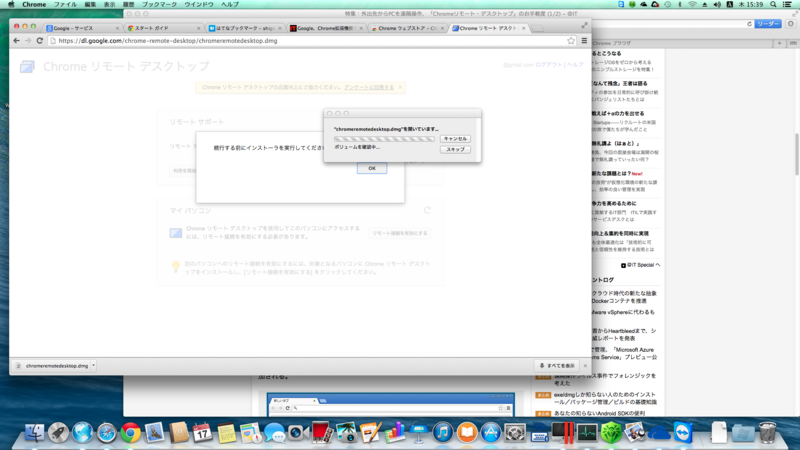This screenshot has height=450, width=800.
Task: Open the ウインドウ menu
Action: coord(199,4)
